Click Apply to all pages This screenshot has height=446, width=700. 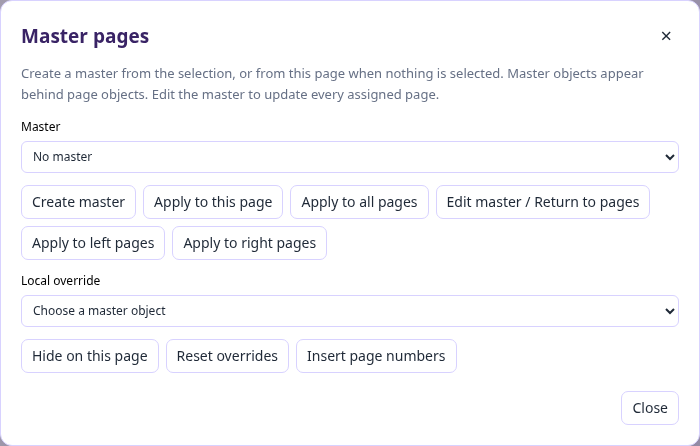click(359, 202)
